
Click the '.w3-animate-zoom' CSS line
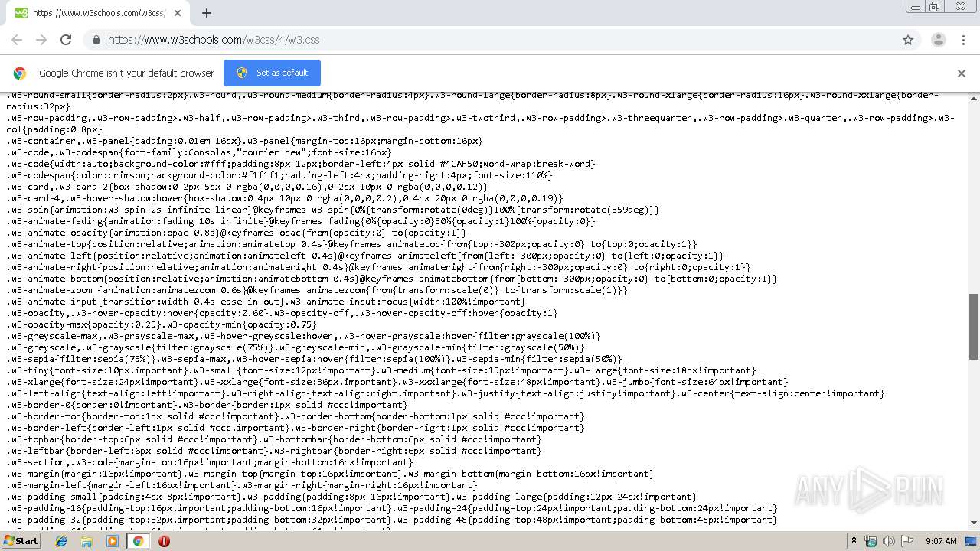click(x=316, y=290)
